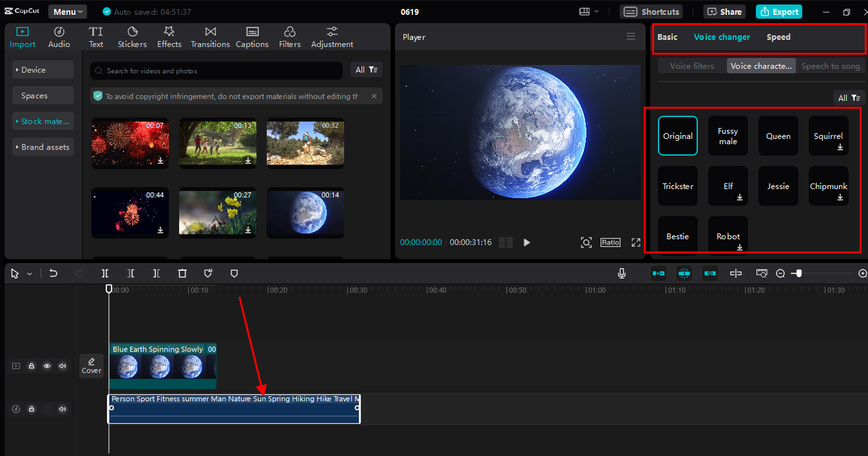
Task: Click the zoom in timeline magnifier
Action: [x=863, y=273]
